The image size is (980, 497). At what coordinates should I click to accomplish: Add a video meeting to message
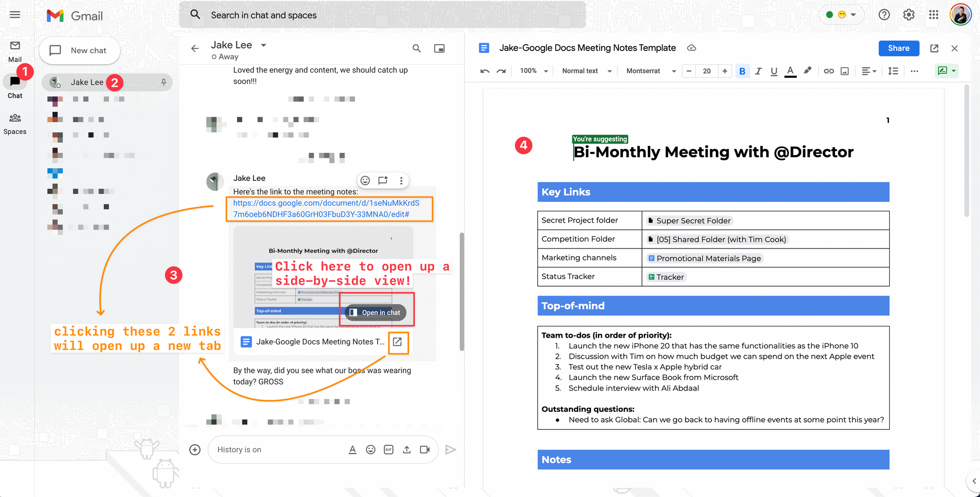[x=425, y=449]
